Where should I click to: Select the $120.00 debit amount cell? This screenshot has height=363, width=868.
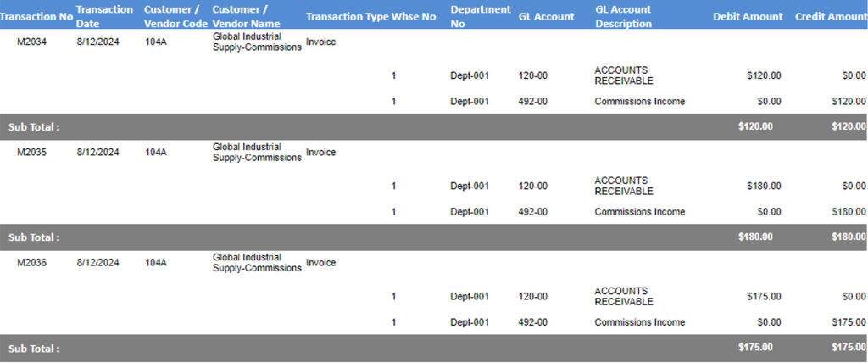pyautogui.click(x=764, y=76)
